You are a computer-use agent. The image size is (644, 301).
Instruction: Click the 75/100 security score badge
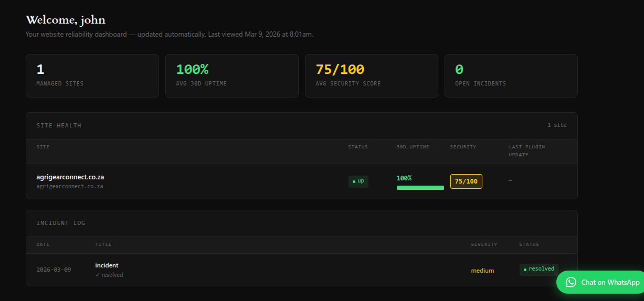tap(466, 181)
